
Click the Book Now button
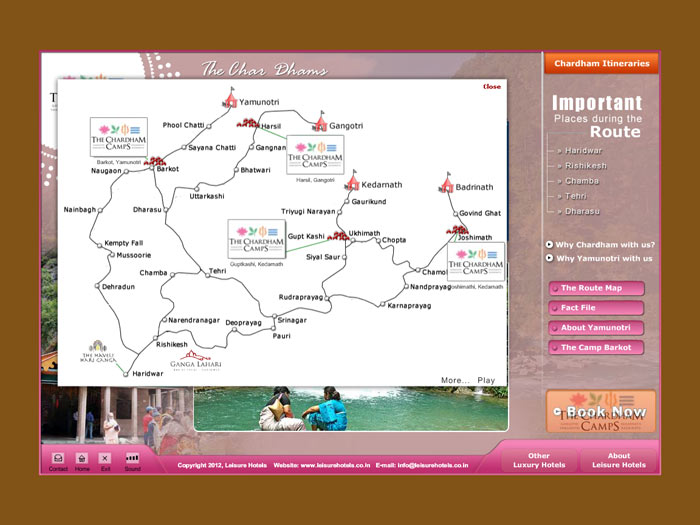tap(601, 412)
